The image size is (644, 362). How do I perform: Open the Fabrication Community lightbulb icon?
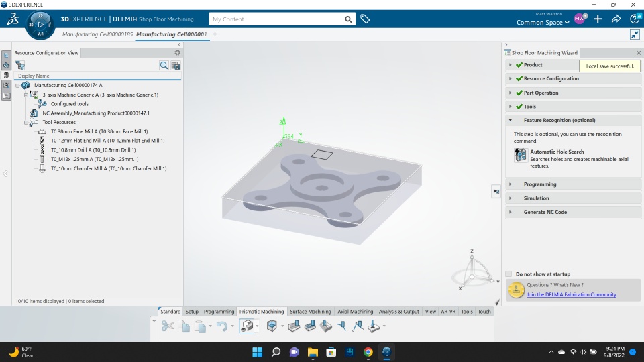516,290
